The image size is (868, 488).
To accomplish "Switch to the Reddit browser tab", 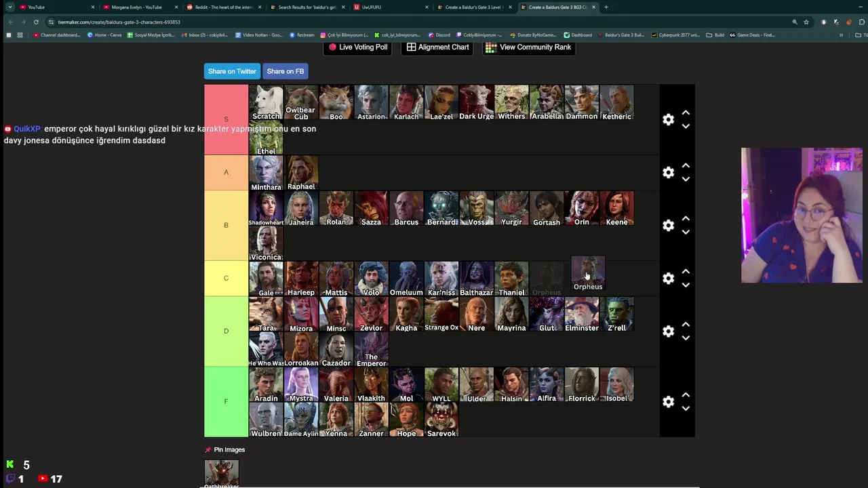I will tap(224, 7).
